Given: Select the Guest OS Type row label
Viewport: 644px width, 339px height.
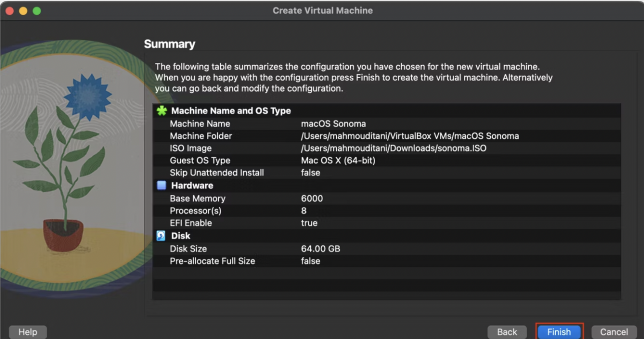Looking at the screenshot, I should pyautogui.click(x=200, y=160).
